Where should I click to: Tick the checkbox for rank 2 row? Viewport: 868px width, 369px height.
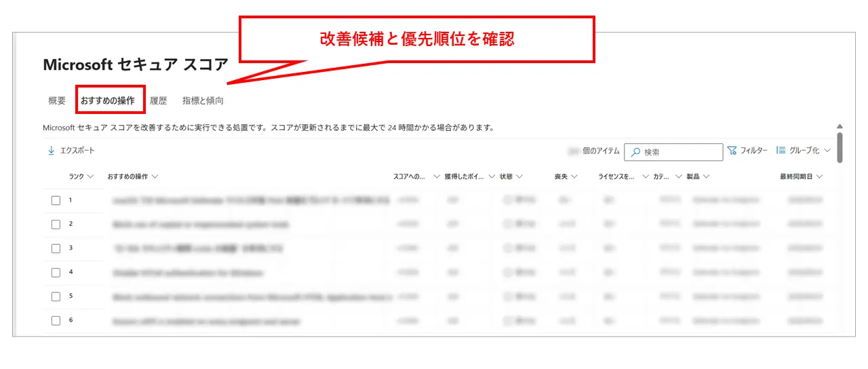pos(56,225)
